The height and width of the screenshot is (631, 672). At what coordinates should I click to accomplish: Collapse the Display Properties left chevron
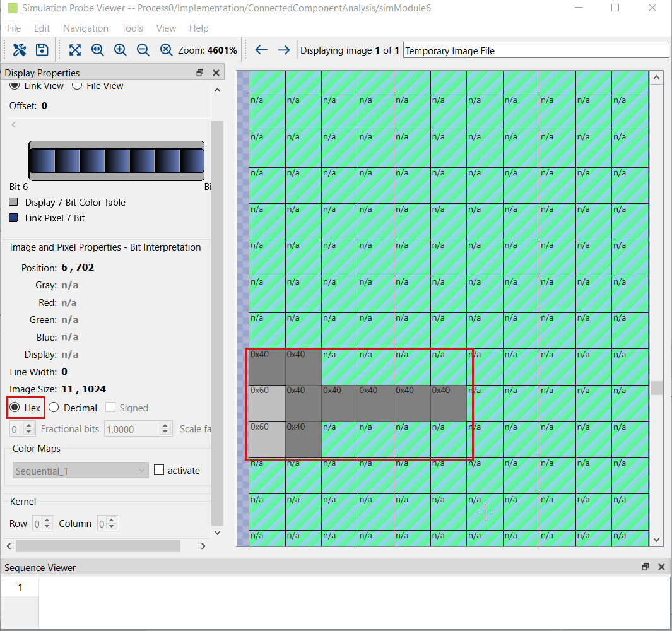(x=13, y=124)
